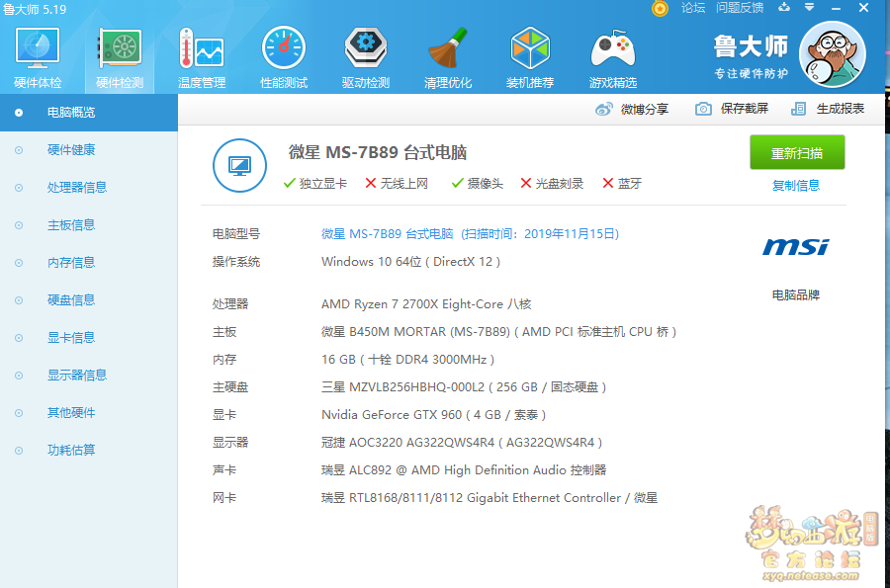Open 论坛 forum link

693,8
